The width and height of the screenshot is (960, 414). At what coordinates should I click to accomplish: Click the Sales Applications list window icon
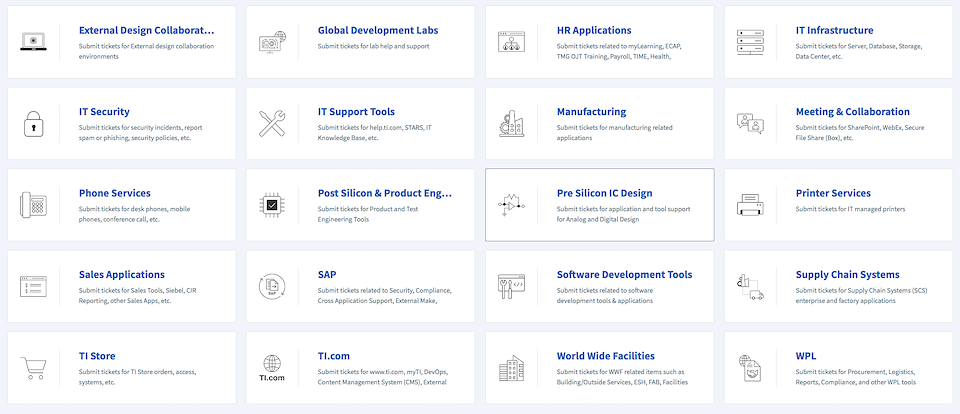(x=34, y=286)
